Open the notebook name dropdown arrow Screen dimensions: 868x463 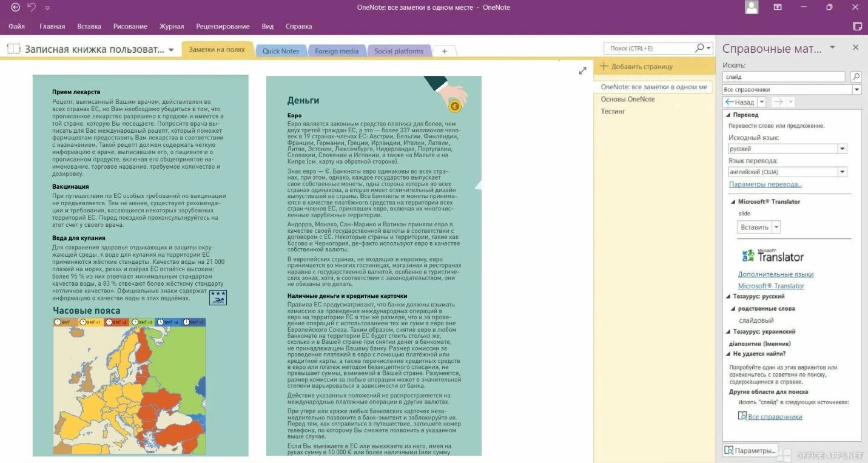[x=171, y=50]
